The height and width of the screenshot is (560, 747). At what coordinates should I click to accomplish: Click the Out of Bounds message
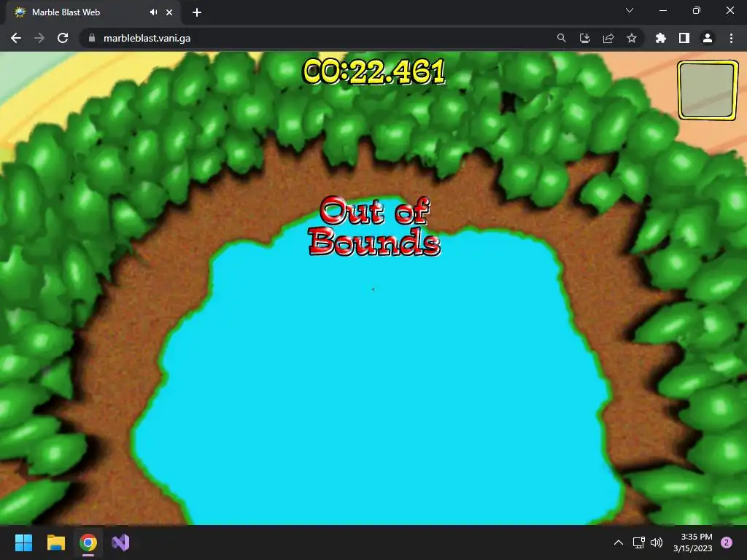click(x=374, y=226)
